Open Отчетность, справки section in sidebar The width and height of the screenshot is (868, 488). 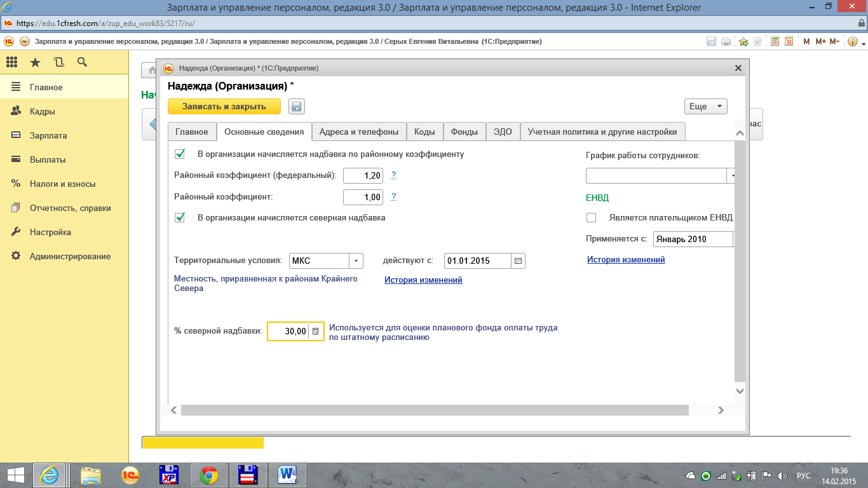pos(64,208)
